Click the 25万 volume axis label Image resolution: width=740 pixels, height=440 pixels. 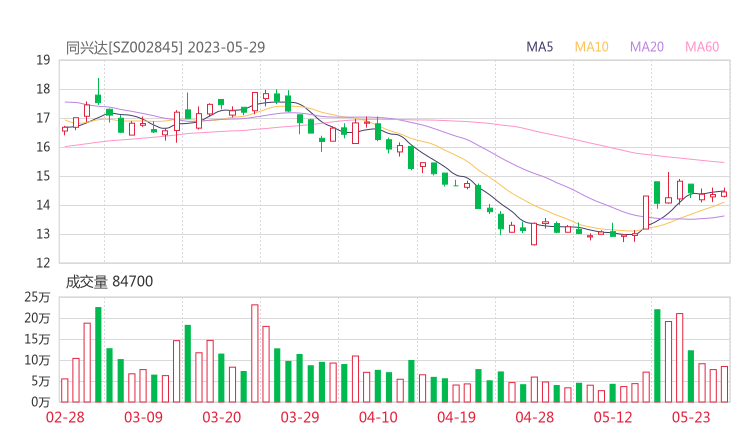point(37,297)
